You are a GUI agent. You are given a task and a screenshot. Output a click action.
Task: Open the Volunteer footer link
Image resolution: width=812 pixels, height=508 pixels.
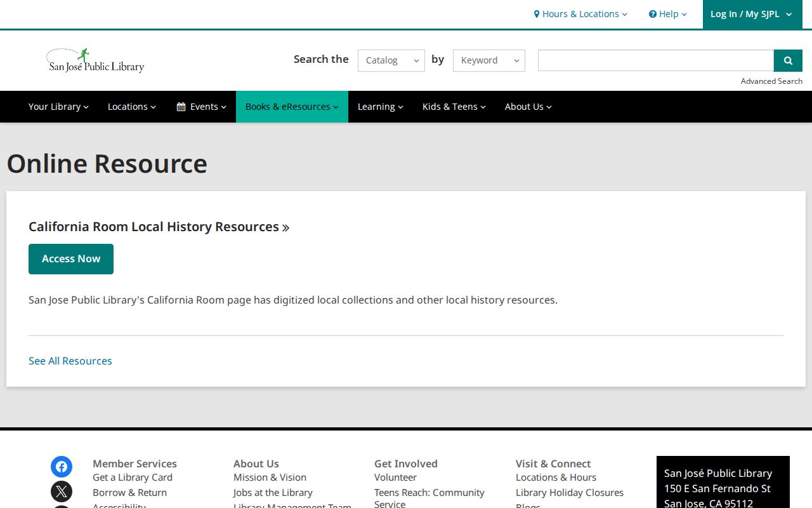tap(395, 478)
